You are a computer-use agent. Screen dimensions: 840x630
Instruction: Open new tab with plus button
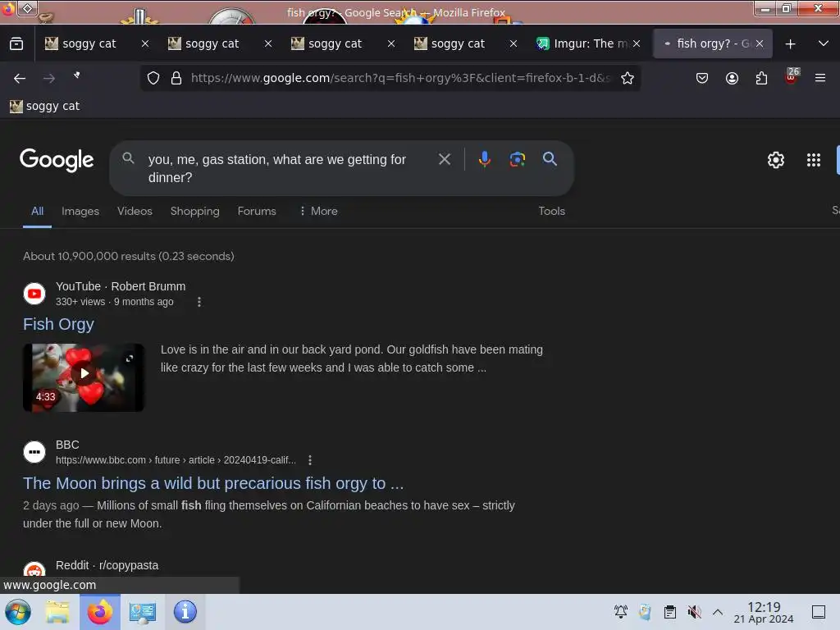(x=790, y=44)
